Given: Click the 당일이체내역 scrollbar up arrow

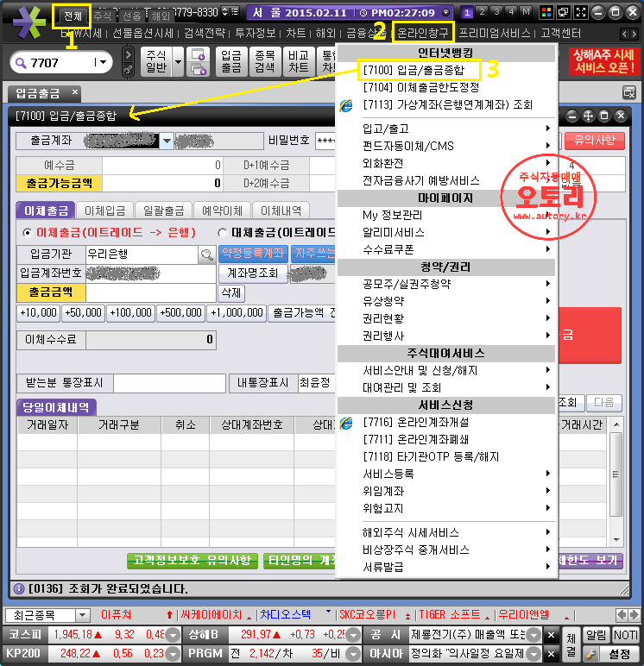Looking at the screenshot, I should 616,424.
